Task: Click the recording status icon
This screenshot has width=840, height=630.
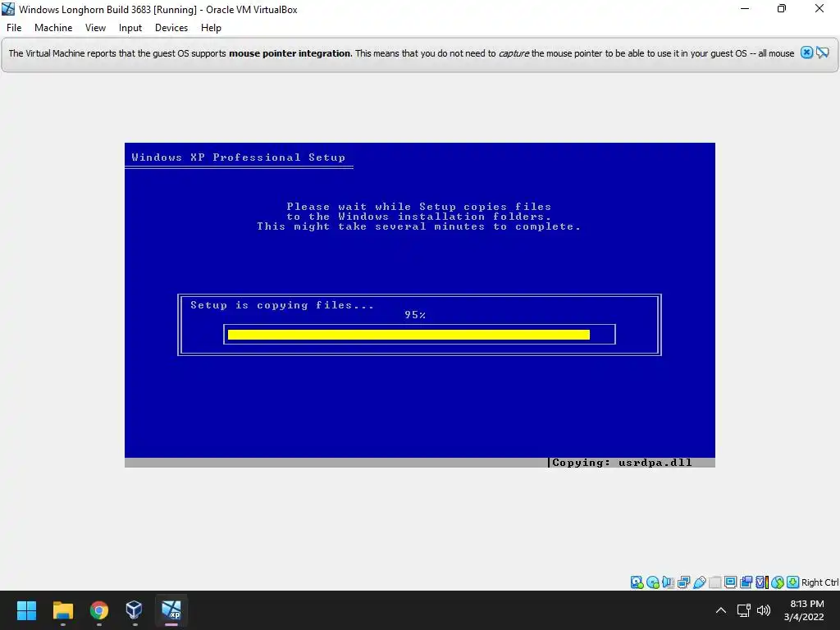Action: tap(746, 582)
